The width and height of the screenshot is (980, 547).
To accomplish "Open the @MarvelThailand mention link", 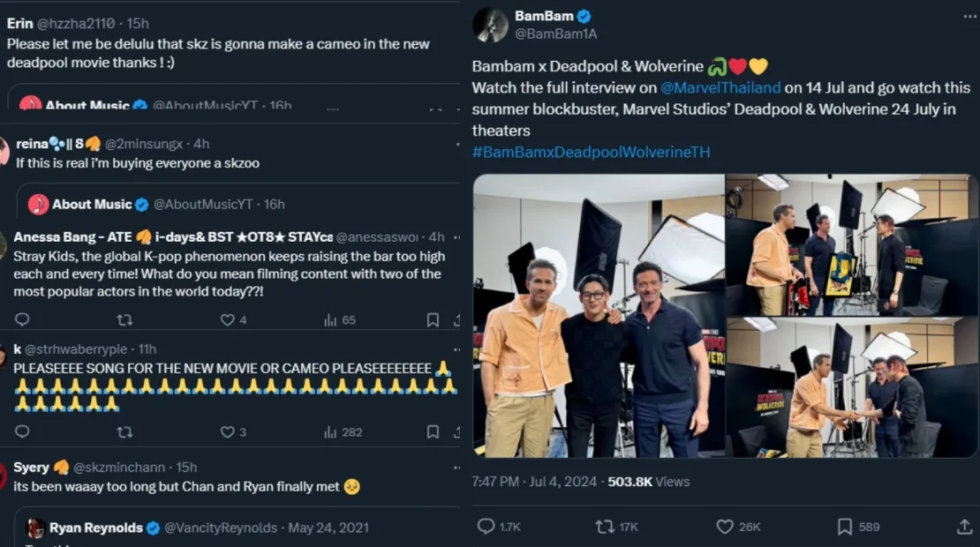I will (720, 87).
